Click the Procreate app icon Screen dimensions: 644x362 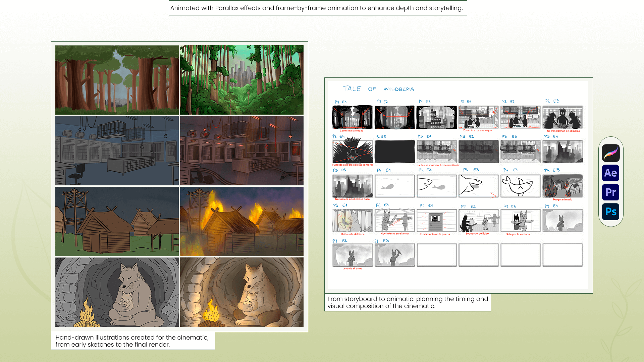pyautogui.click(x=610, y=153)
